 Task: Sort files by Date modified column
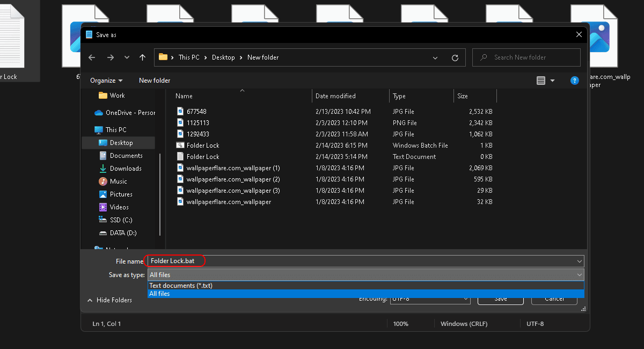click(x=335, y=96)
